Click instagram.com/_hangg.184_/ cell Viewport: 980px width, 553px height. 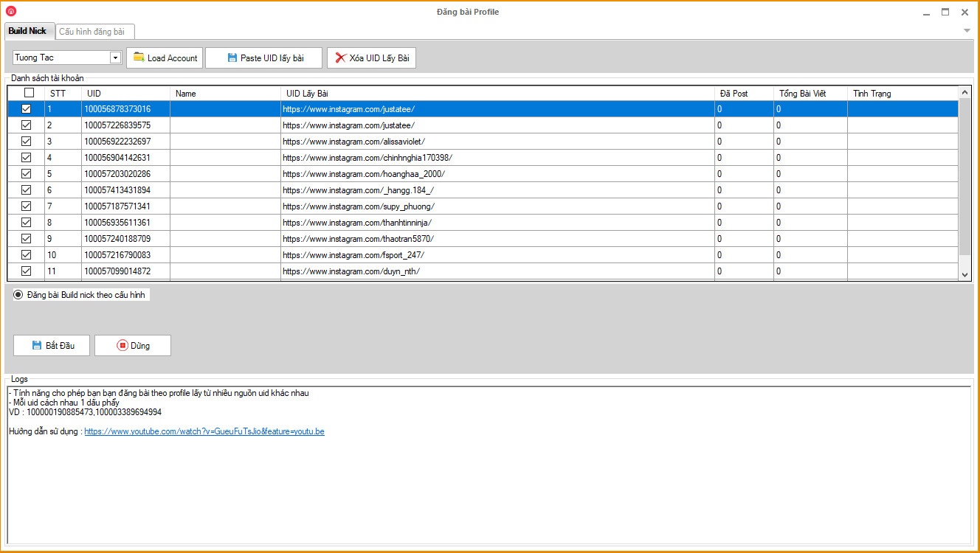point(497,190)
